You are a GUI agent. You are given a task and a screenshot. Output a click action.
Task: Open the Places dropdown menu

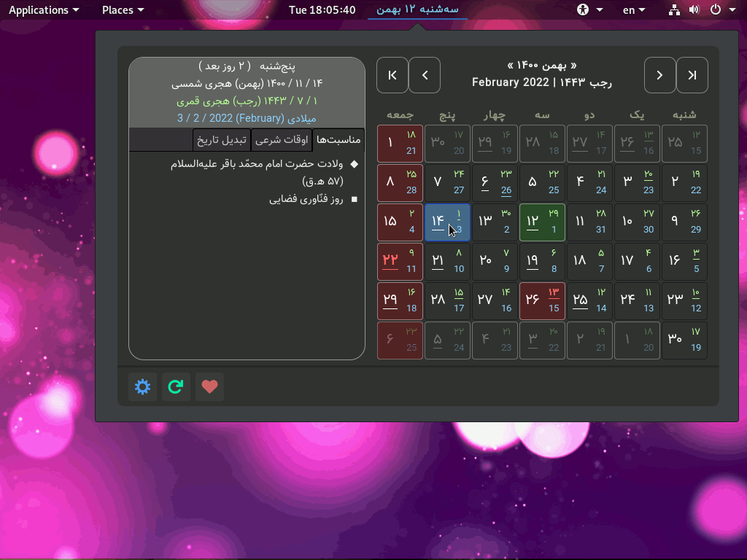123,9
